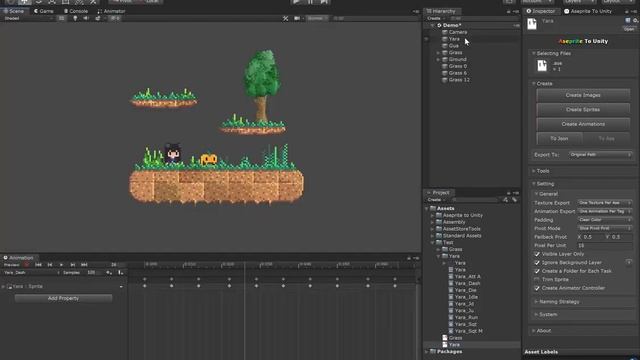Switch to the Console tab

76,11
